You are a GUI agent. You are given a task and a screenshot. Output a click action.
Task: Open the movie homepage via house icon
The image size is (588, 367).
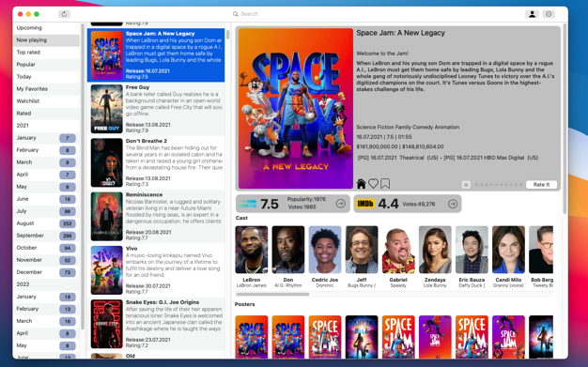(361, 184)
